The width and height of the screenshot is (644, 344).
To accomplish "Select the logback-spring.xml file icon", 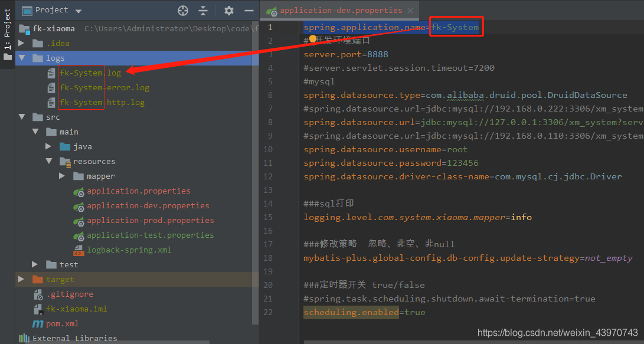I will [x=79, y=250].
